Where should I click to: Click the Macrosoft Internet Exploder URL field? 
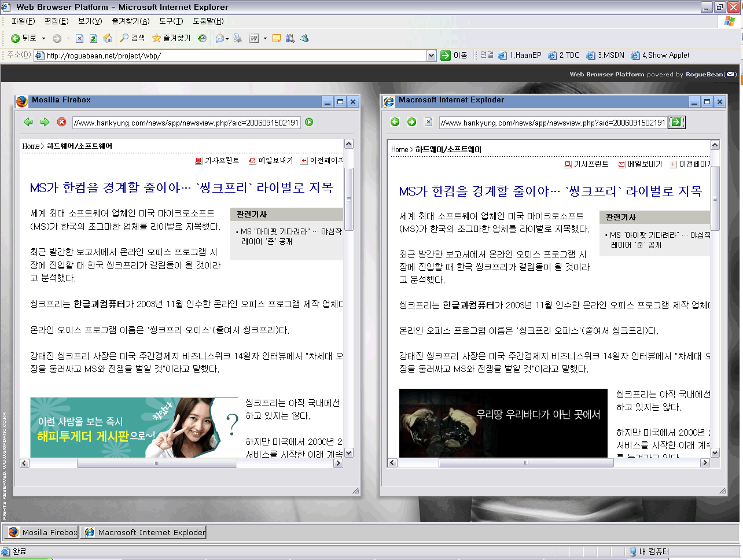pos(553,123)
